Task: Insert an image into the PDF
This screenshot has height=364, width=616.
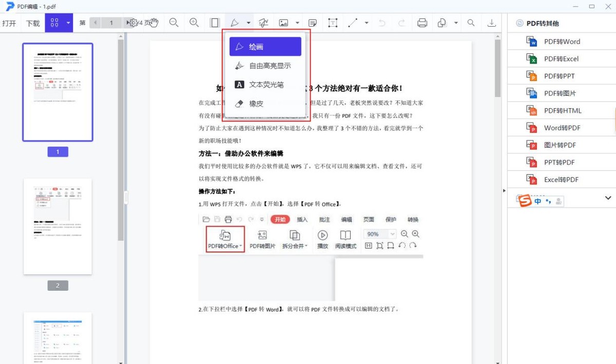Action: point(284,23)
